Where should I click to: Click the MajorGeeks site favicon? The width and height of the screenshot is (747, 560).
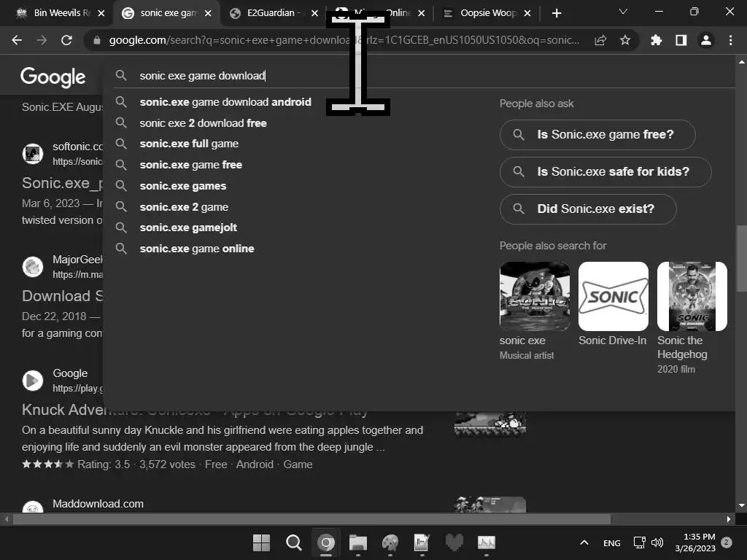point(33,267)
